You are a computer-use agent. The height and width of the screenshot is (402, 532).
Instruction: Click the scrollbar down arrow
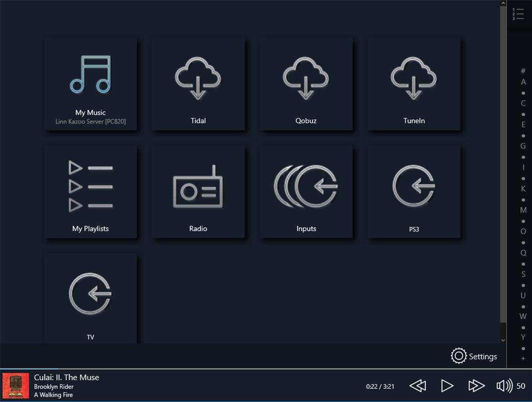click(x=503, y=340)
